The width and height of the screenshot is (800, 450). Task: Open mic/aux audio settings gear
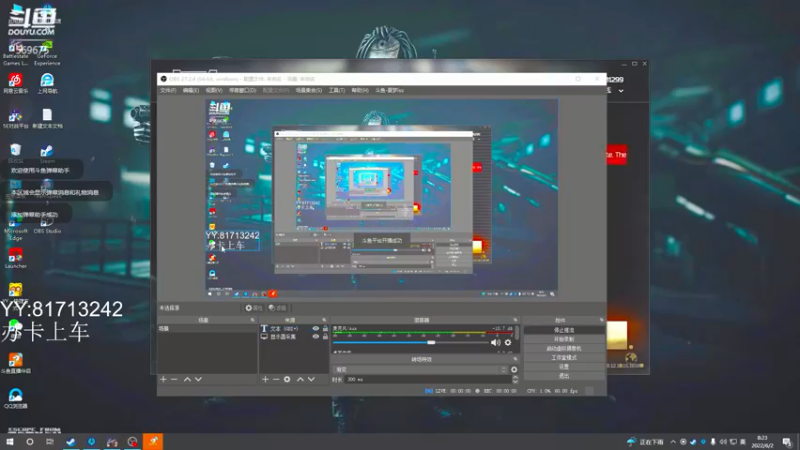coord(508,342)
